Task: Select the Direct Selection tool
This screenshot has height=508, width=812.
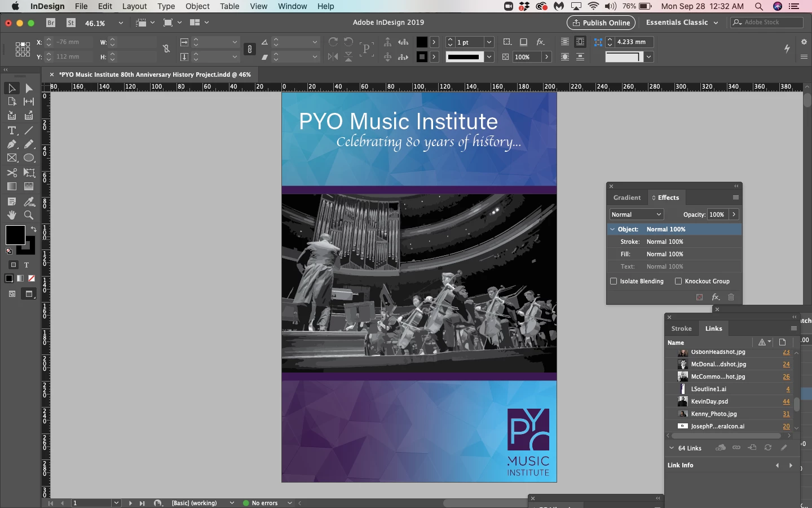Action: 29,88
